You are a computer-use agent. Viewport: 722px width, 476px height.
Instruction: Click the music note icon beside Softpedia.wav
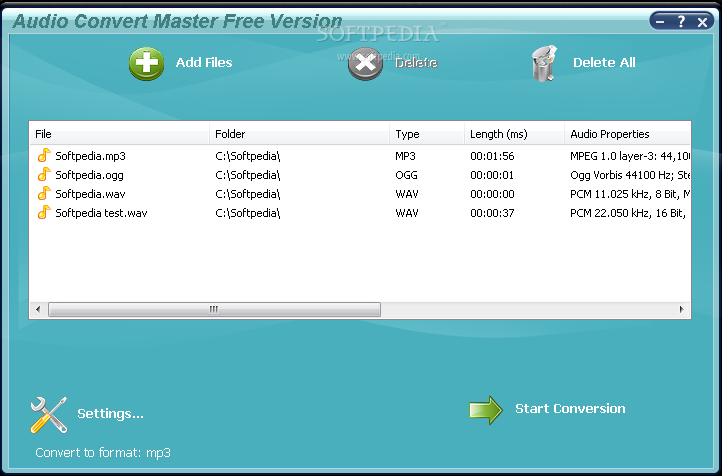pyautogui.click(x=44, y=193)
